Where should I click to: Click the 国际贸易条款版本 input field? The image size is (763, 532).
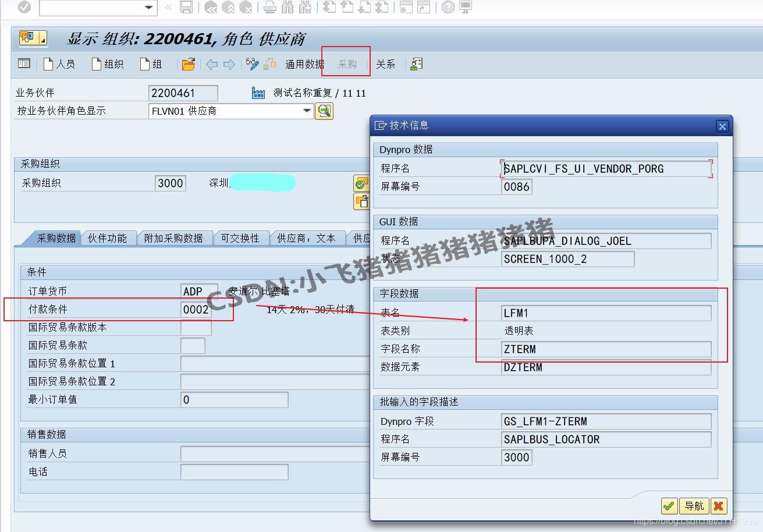point(196,328)
